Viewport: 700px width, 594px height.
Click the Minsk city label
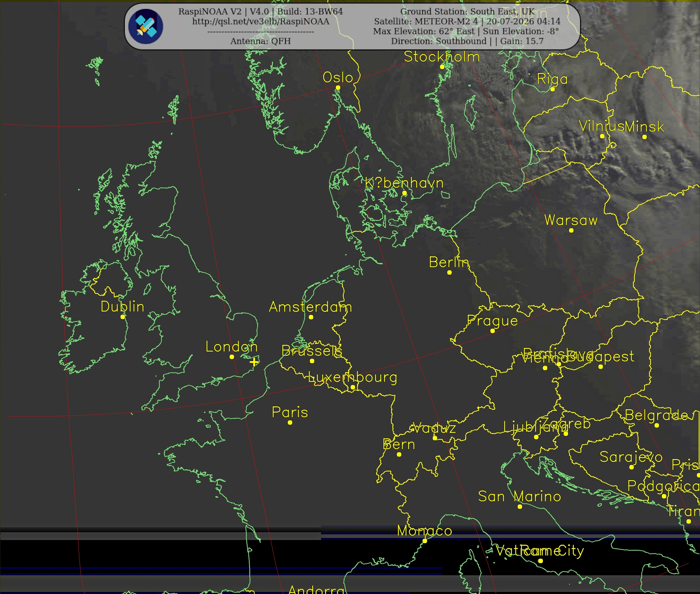pos(644,127)
